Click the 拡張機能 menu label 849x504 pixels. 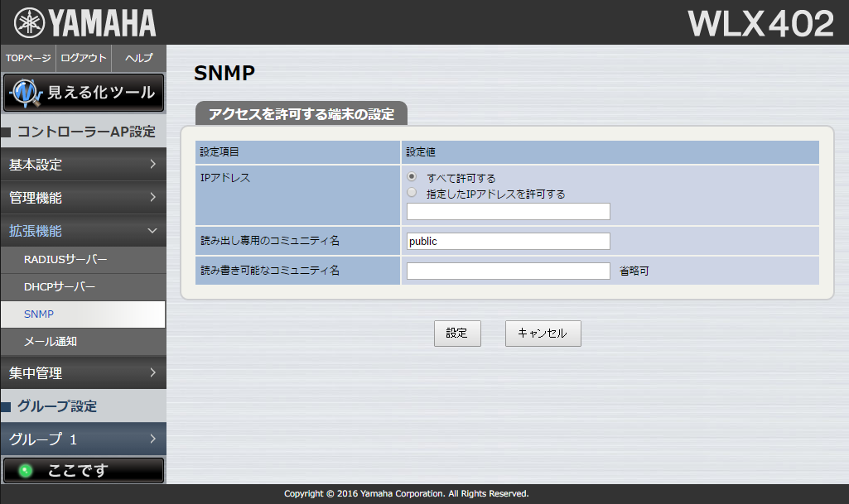pyautogui.click(x=36, y=231)
